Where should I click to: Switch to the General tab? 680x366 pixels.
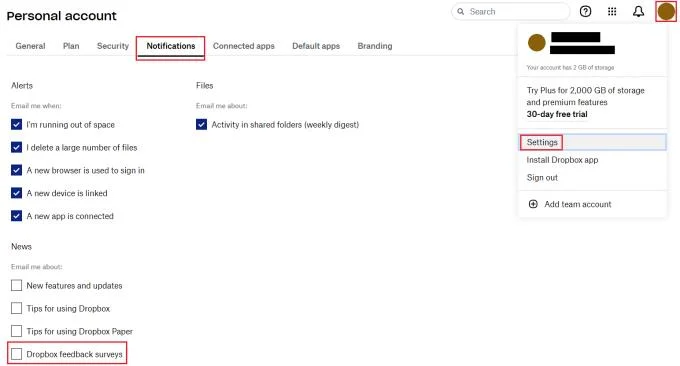pos(30,46)
